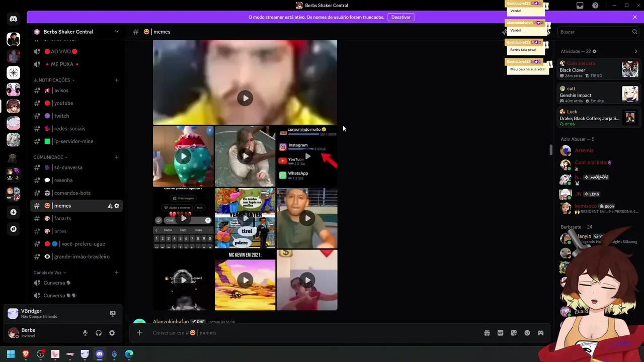Open the attachment plus in message bar
Screen dimensions: 644x362
pyautogui.click(x=139, y=333)
